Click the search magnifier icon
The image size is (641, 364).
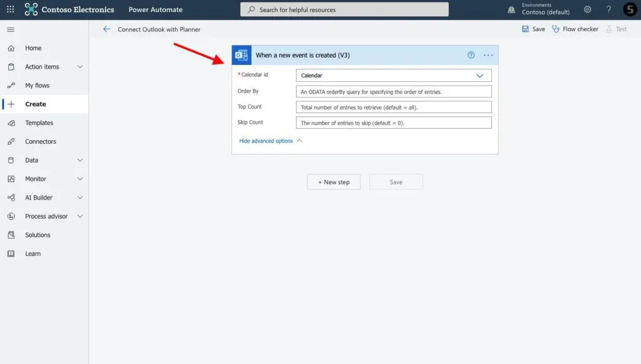pos(251,9)
